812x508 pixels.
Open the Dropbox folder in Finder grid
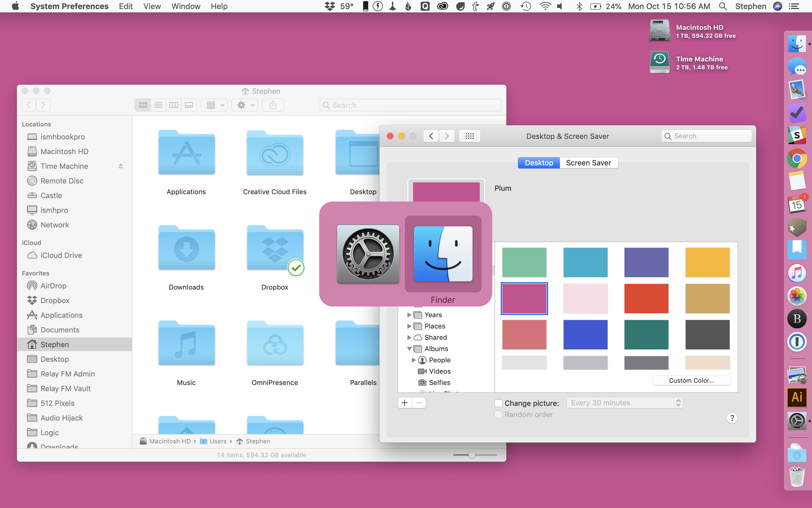coord(275,248)
